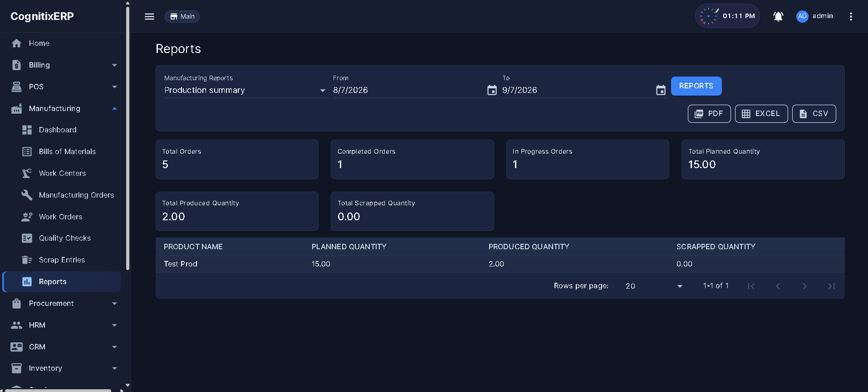This screenshot has height=392, width=868.
Task: Export the report to EXCEL
Action: [761, 114]
